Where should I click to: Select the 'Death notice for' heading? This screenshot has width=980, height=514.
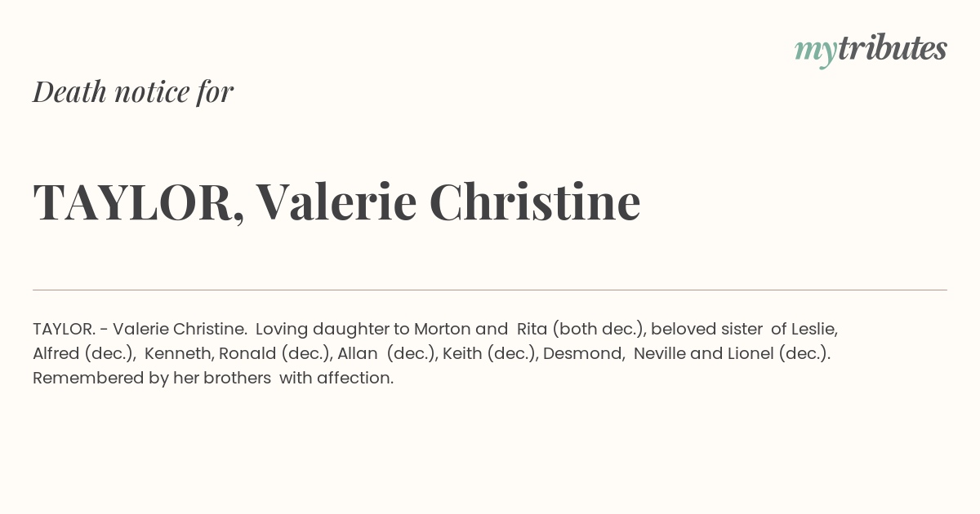(133, 92)
